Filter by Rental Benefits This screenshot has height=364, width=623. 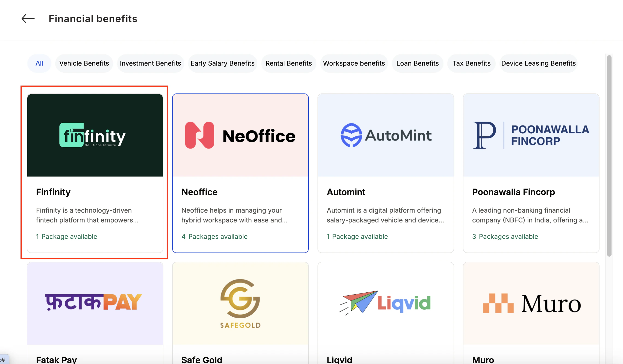point(289,63)
